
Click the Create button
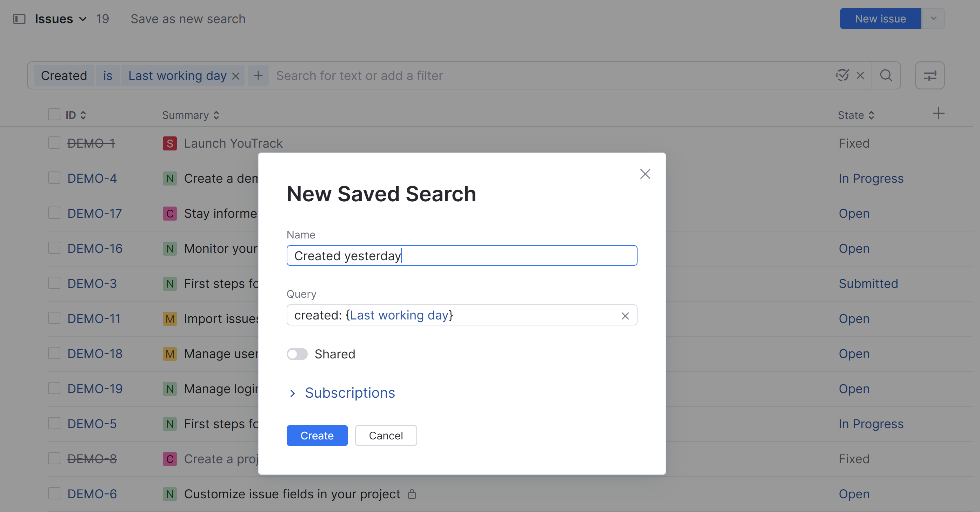pos(317,436)
